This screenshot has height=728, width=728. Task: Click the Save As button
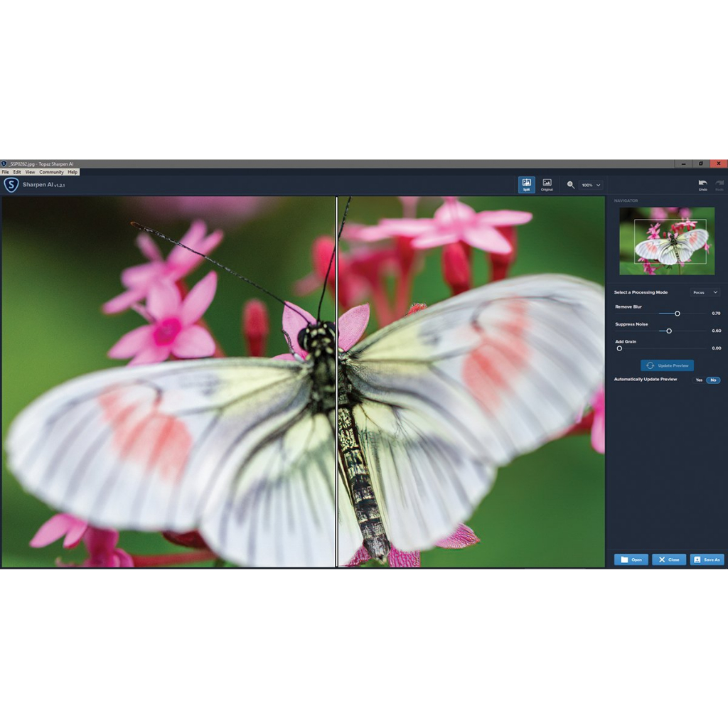[x=707, y=560]
